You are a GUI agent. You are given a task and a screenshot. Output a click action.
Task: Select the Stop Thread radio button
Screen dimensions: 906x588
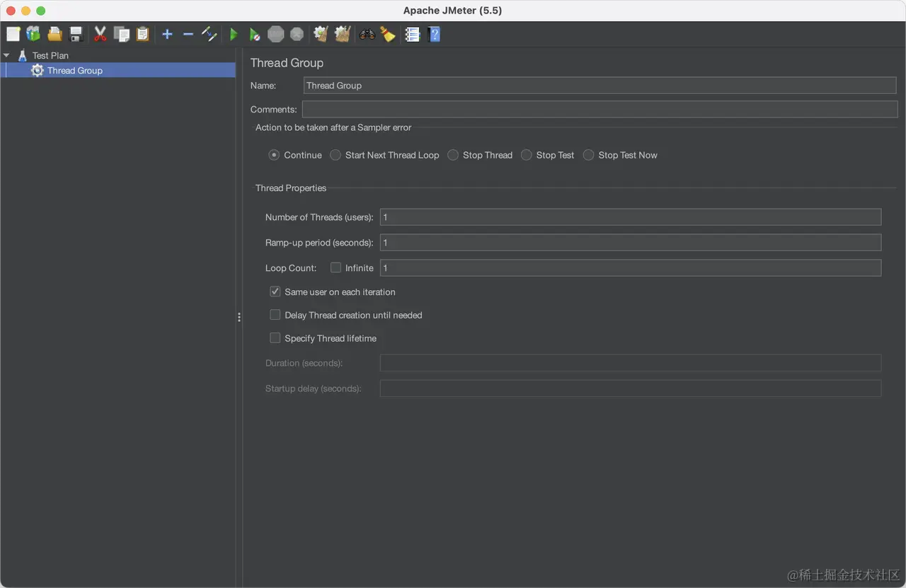click(x=453, y=155)
